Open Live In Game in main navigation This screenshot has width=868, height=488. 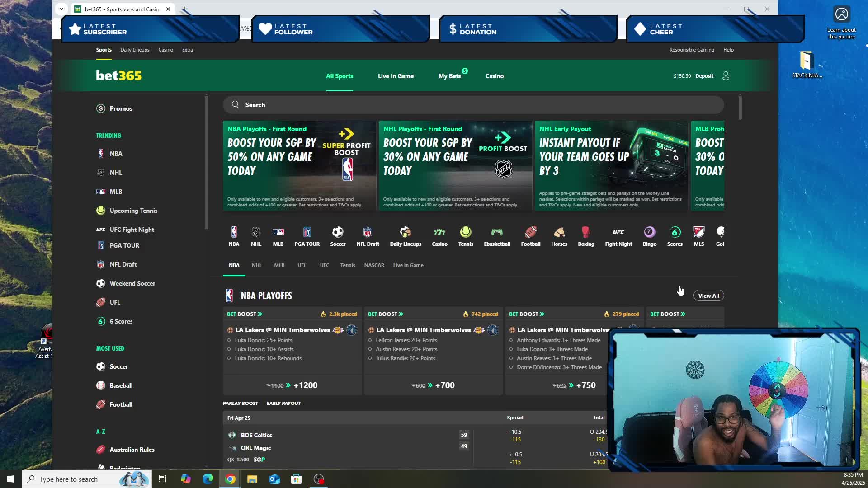click(396, 76)
